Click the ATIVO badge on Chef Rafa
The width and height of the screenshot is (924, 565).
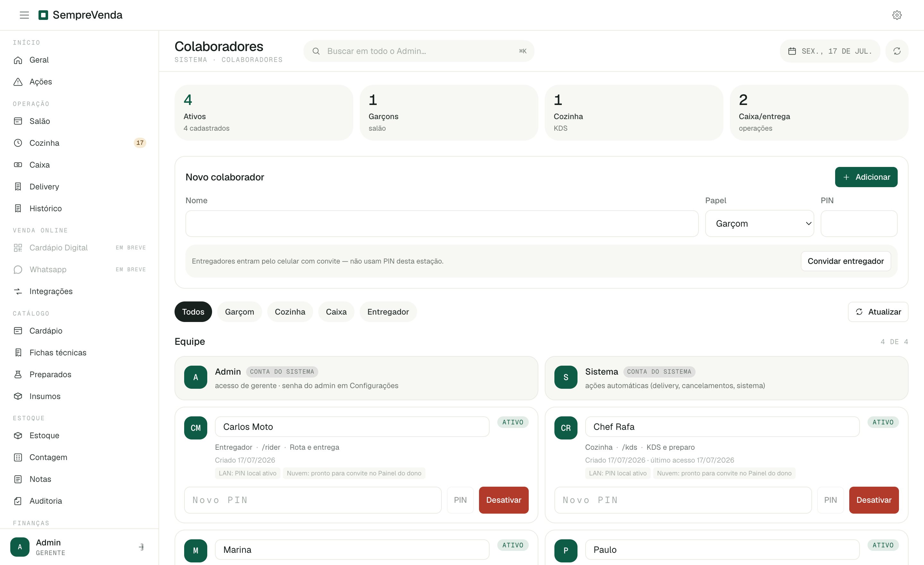point(883,422)
